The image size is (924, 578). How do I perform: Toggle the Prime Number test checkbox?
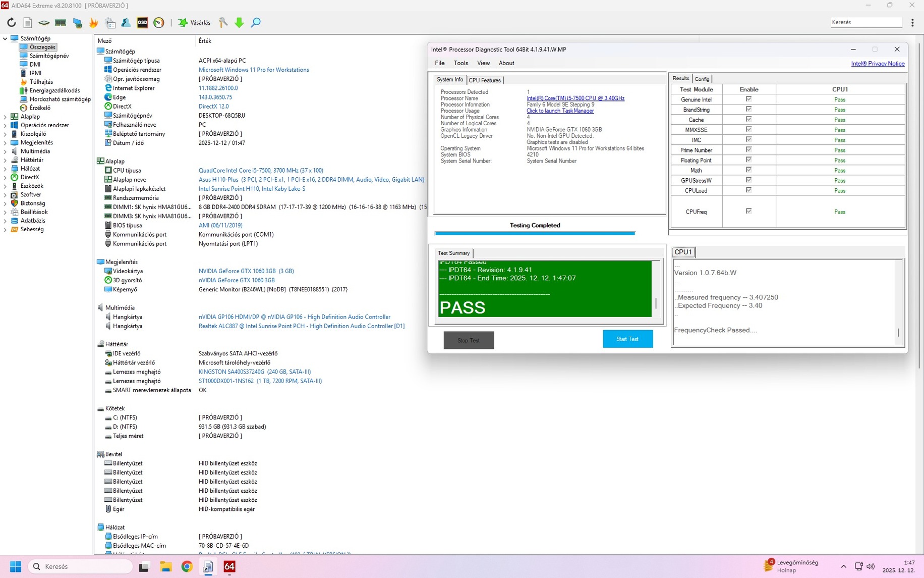(748, 149)
